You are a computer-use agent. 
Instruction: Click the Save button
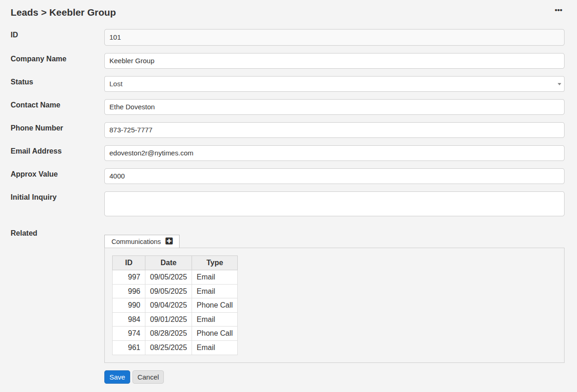117,377
